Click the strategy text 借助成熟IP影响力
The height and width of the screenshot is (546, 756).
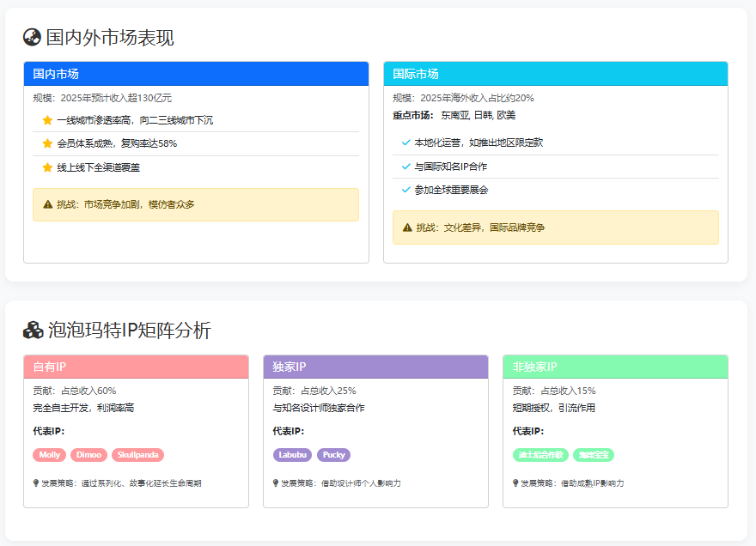592,482
